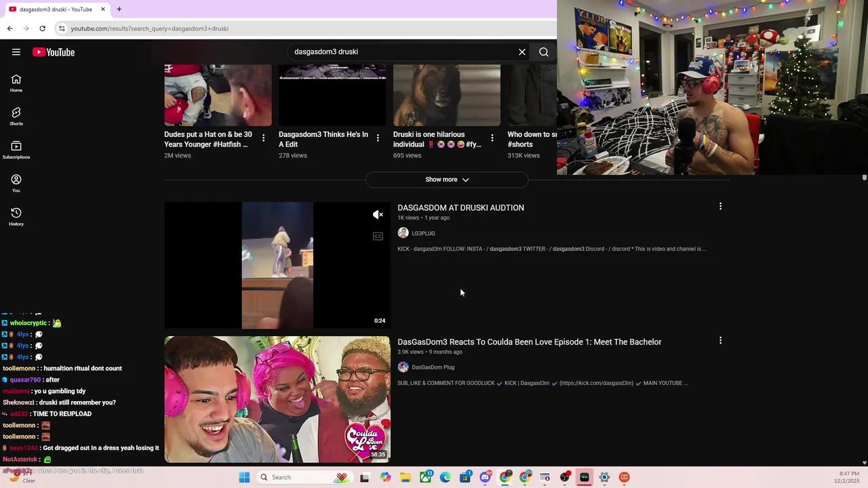Unmute the DRUSKI AUDTION video preview
Viewport: 868px width, 488px height.
coord(378,215)
